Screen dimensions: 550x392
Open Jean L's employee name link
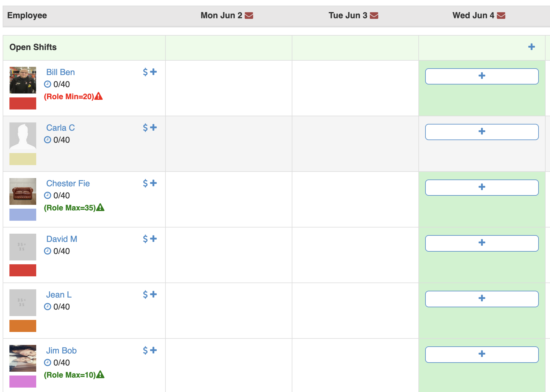[59, 295]
